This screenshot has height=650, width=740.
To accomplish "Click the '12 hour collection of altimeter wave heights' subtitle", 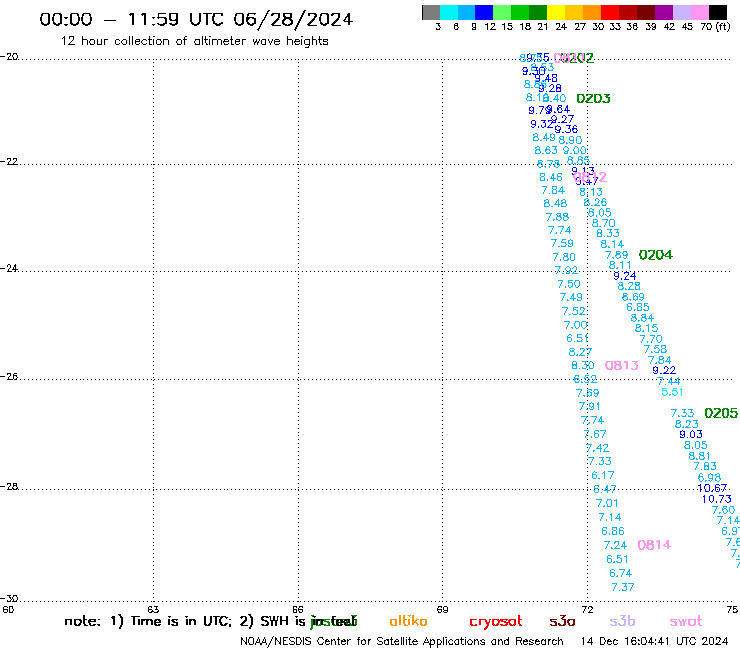I will point(194,41).
